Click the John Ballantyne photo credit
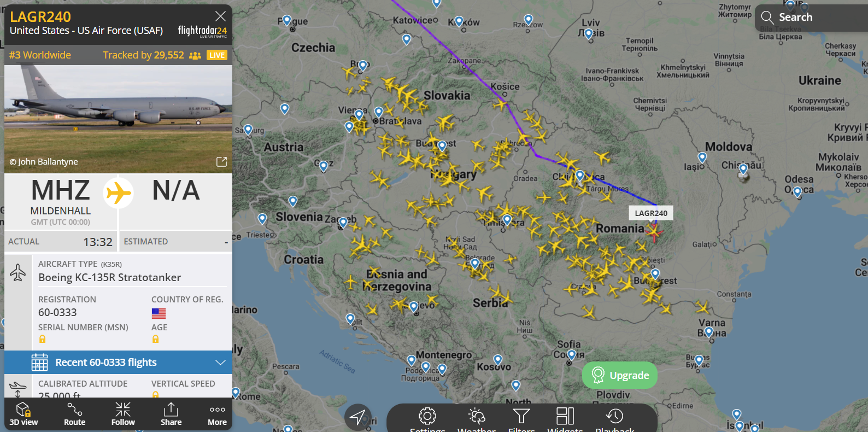868x432 pixels. [x=44, y=162]
